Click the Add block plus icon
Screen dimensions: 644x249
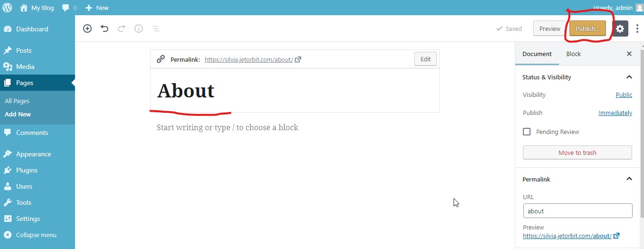coord(87,29)
